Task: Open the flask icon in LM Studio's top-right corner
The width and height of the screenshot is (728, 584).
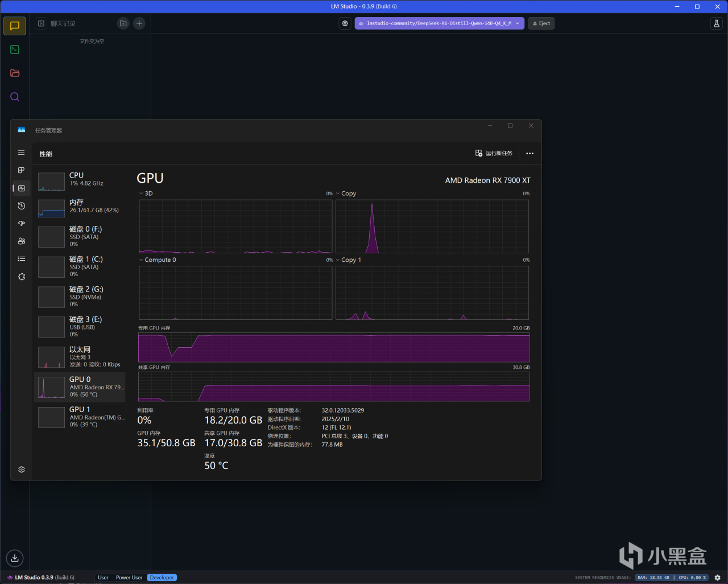Action: point(717,23)
